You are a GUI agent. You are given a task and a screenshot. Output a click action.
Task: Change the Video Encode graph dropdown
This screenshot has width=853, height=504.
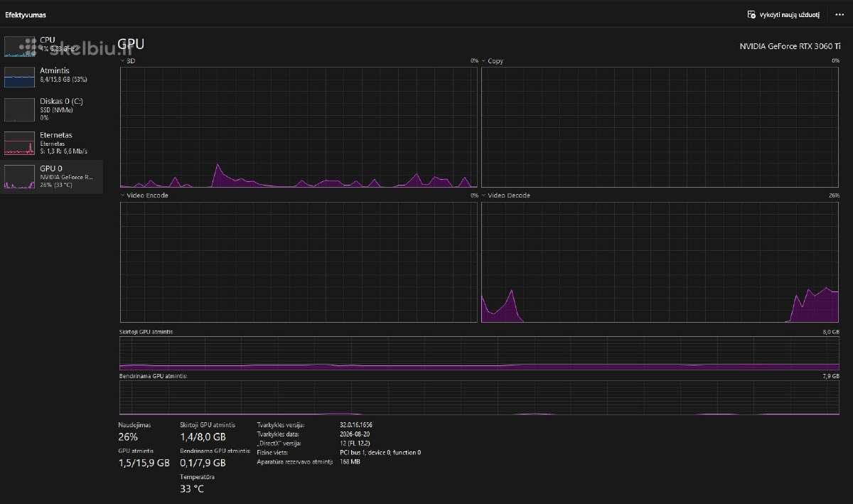tap(144, 195)
